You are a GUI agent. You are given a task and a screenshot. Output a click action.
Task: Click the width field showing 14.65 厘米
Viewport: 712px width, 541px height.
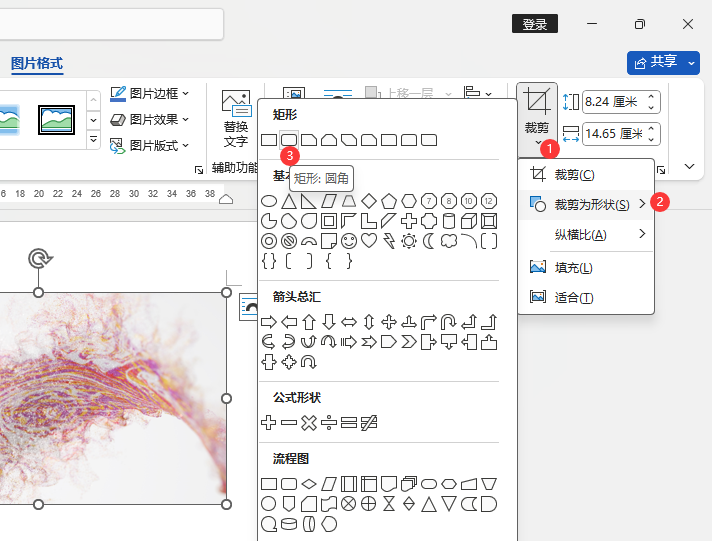(614, 134)
